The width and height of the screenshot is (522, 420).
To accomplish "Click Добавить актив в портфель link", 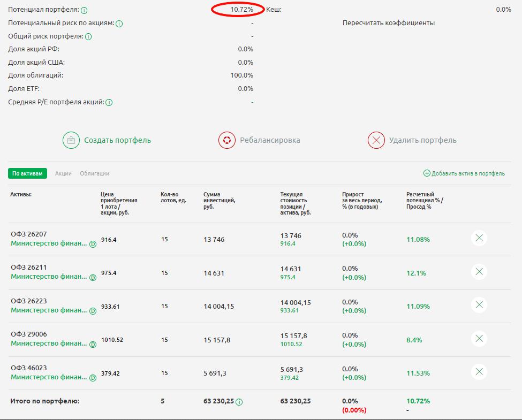I will (x=464, y=173).
